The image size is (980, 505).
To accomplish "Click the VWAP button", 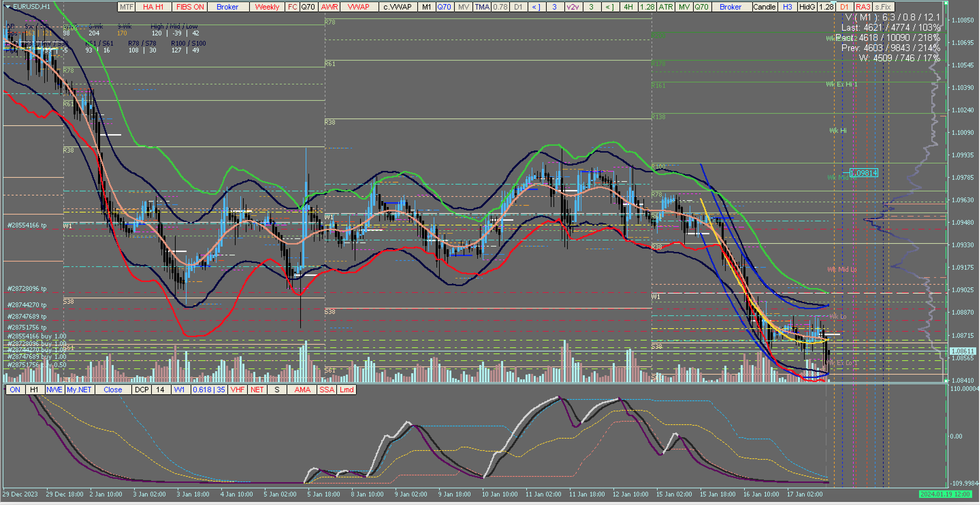I will pyautogui.click(x=359, y=7).
